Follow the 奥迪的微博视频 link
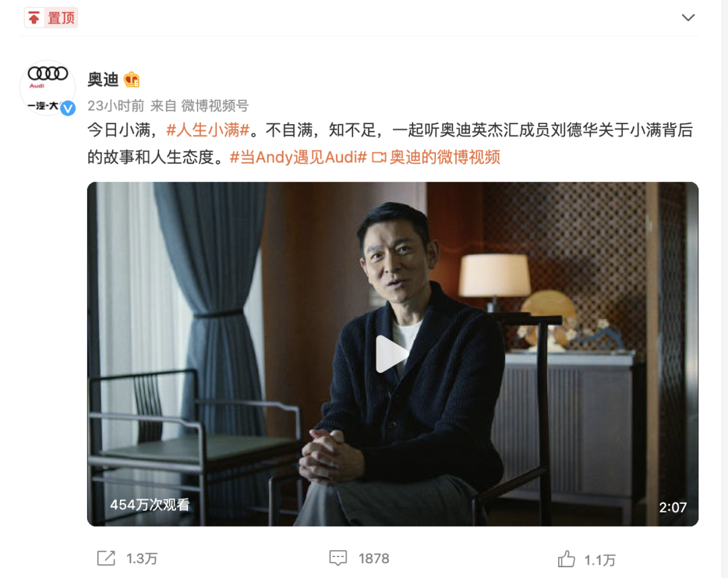This screenshot has height=578, width=728. (x=444, y=158)
